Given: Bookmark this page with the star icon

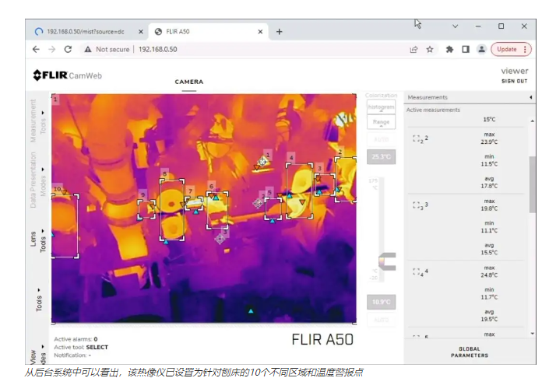Looking at the screenshot, I should point(430,49).
